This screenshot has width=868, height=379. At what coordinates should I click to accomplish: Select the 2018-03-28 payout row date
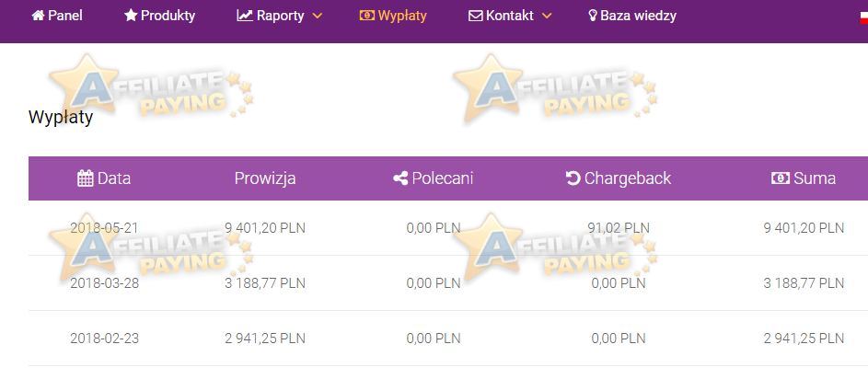[x=104, y=283]
